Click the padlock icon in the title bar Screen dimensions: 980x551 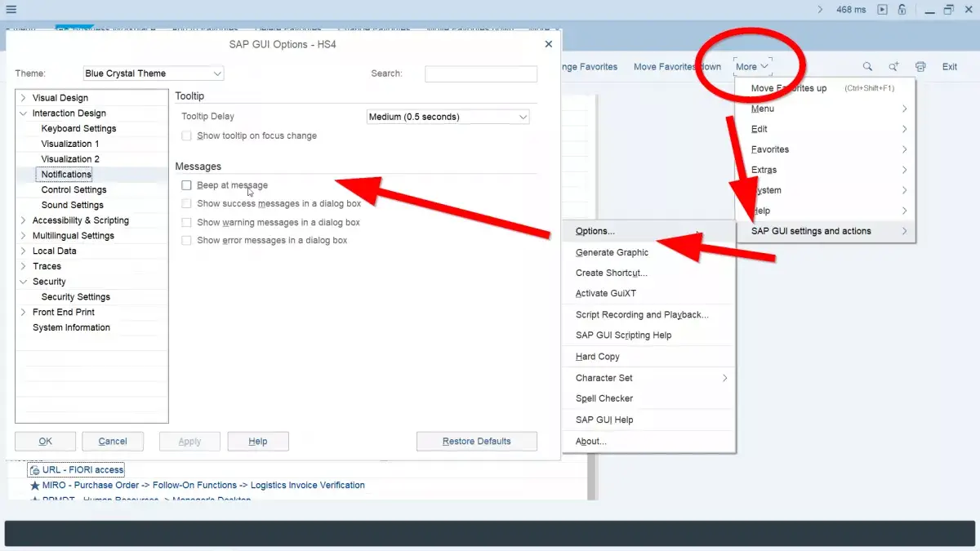[x=902, y=10]
